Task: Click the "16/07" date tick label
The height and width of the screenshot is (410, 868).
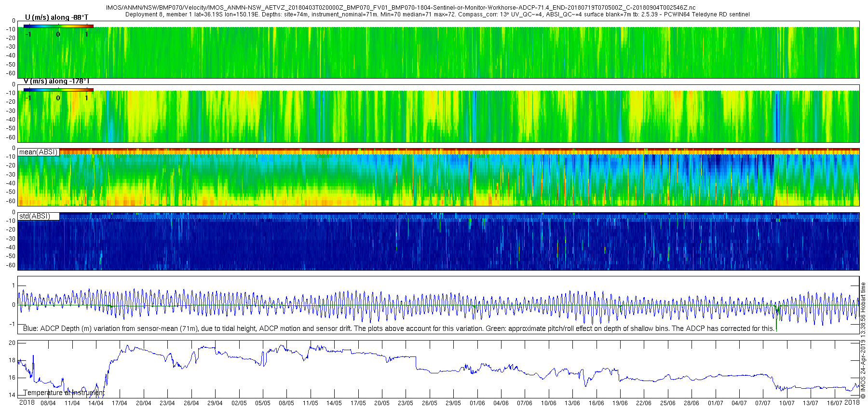Action: (835, 403)
